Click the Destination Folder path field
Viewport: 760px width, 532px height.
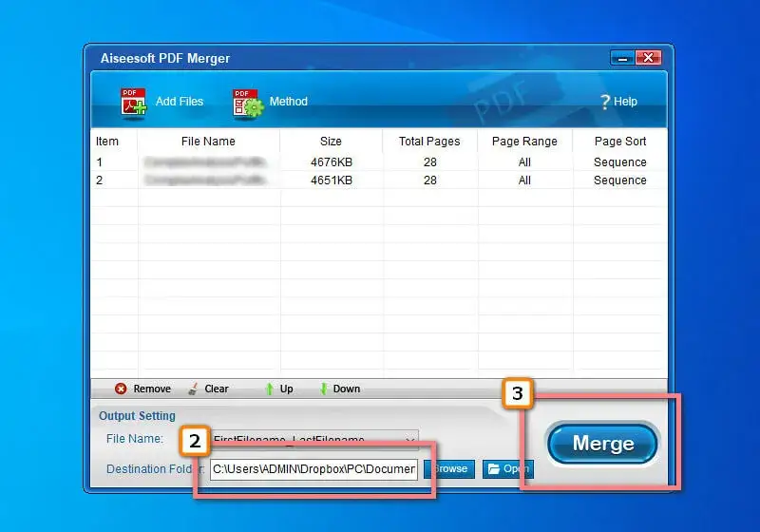313,469
